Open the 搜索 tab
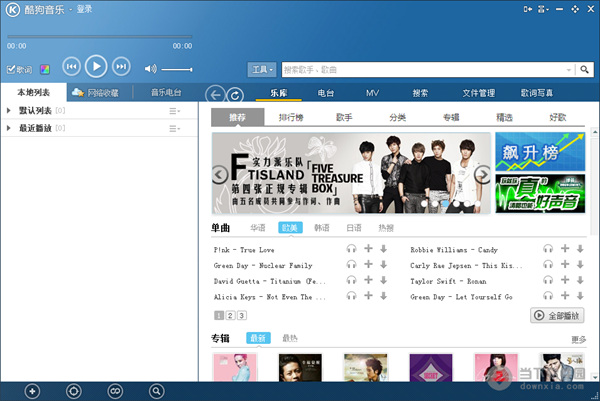 point(420,93)
